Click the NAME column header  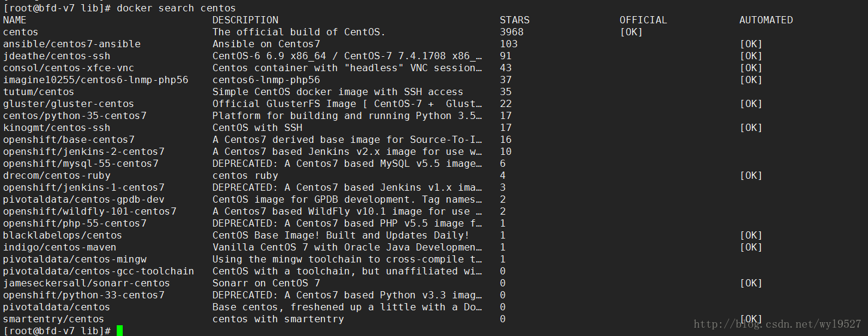(x=15, y=20)
